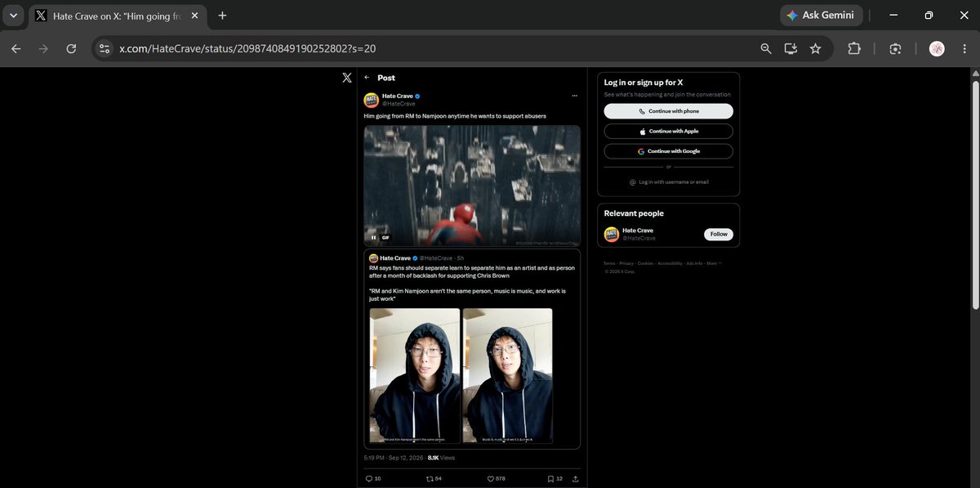The width and height of the screenshot is (980, 488).
Task: Open the Cookies footer link
Action: (x=645, y=263)
